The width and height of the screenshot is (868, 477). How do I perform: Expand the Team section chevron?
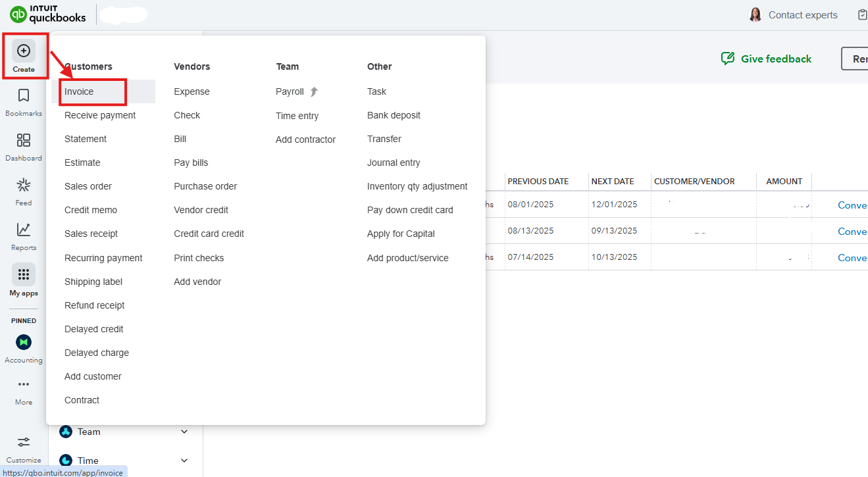pyautogui.click(x=184, y=432)
